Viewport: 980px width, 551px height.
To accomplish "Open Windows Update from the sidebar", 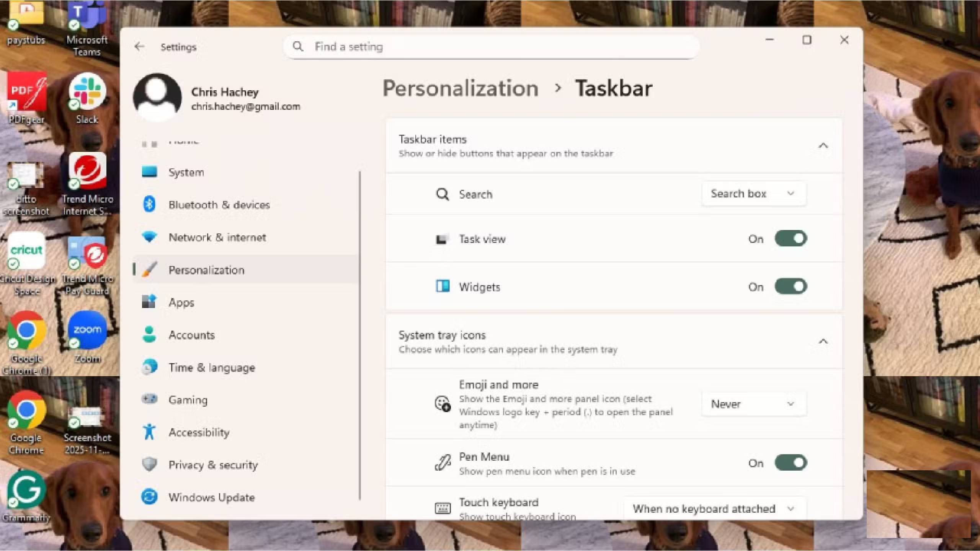I will (211, 497).
